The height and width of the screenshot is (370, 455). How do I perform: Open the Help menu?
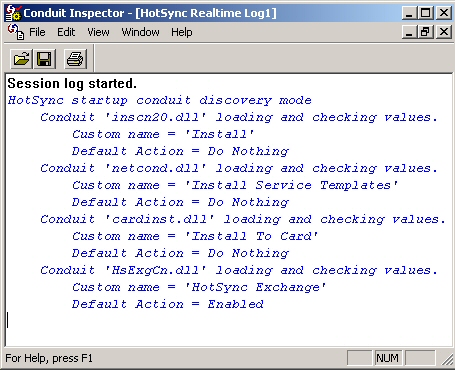tap(182, 32)
